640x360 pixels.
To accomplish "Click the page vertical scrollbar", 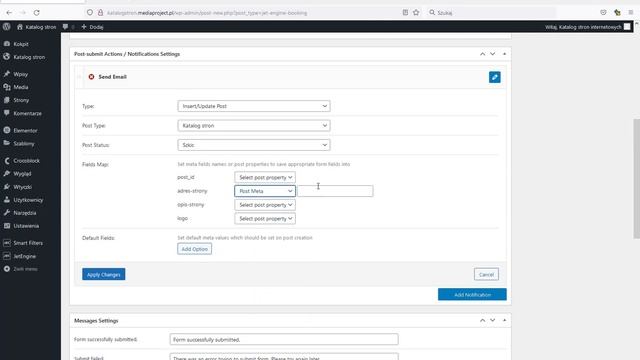I will coord(636,179).
